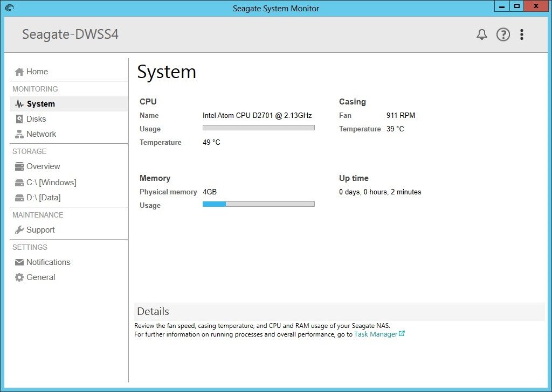The image size is (552, 392).
Task: Maximize the Seagate System Monitor window
Action: point(517,6)
